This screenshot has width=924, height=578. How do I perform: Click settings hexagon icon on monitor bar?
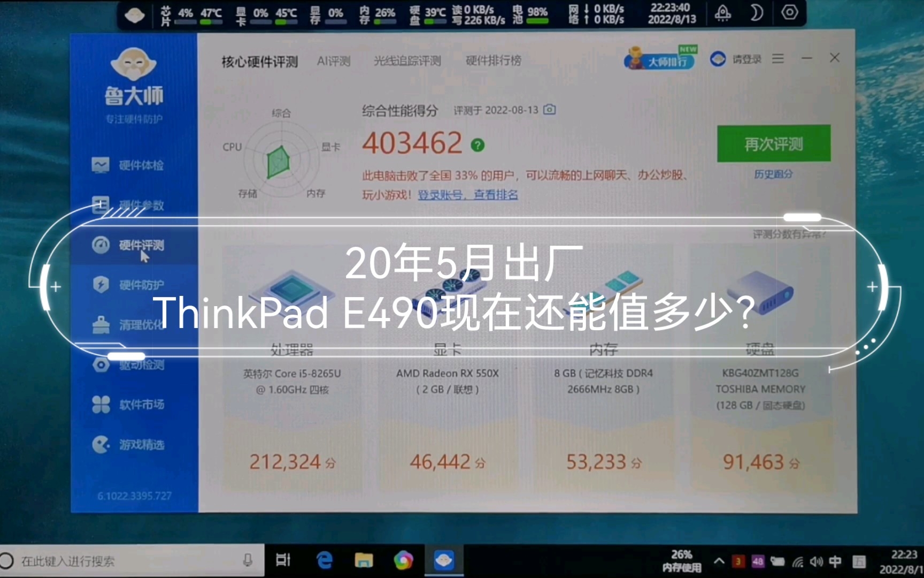(790, 12)
